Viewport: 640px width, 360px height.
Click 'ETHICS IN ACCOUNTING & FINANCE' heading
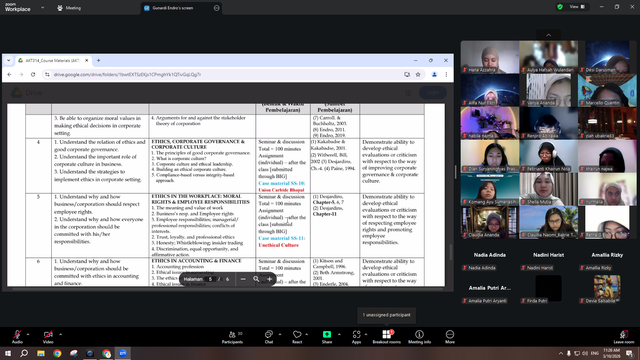[x=196, y=260]
